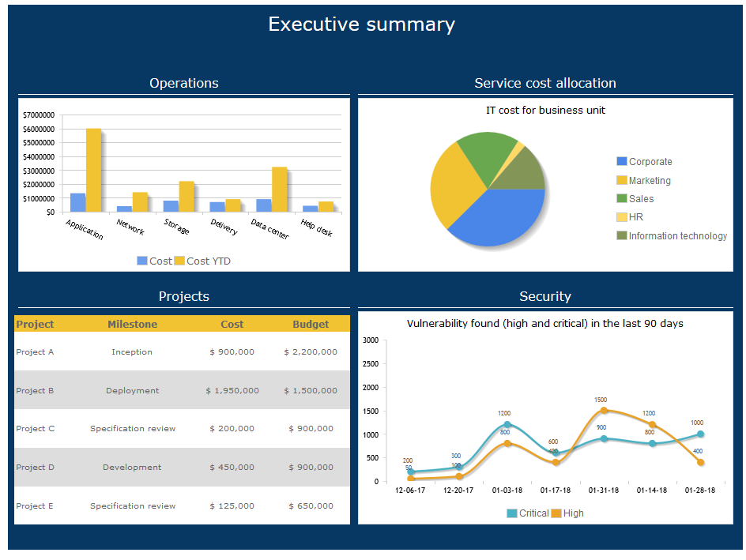Click the Budget column header

311,324
